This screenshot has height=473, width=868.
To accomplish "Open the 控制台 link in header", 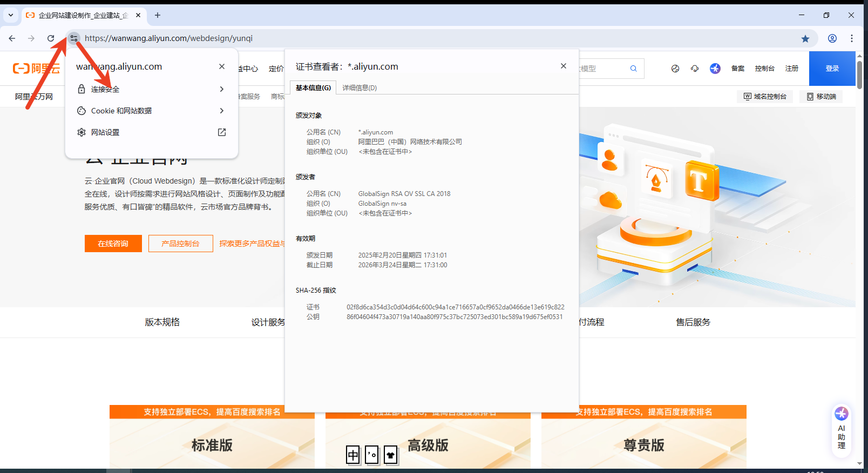I will point(765,69).
